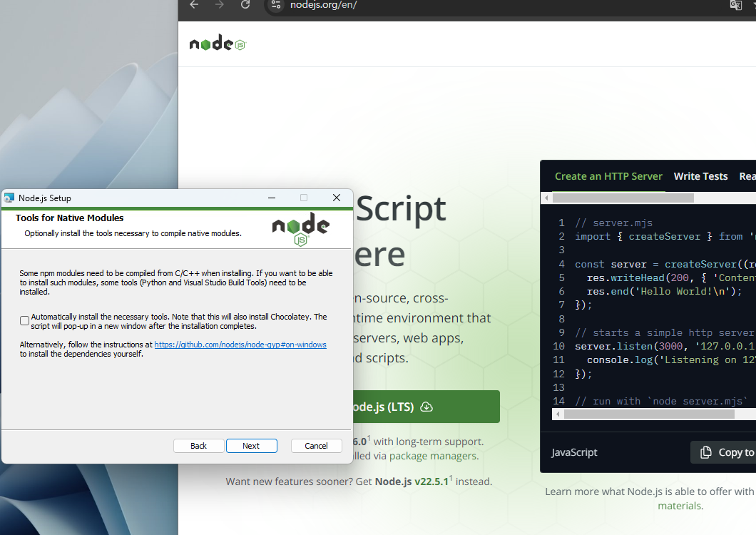Go back in the browser
This screenshot has height=535, width=756.
[x=194, y=5]
